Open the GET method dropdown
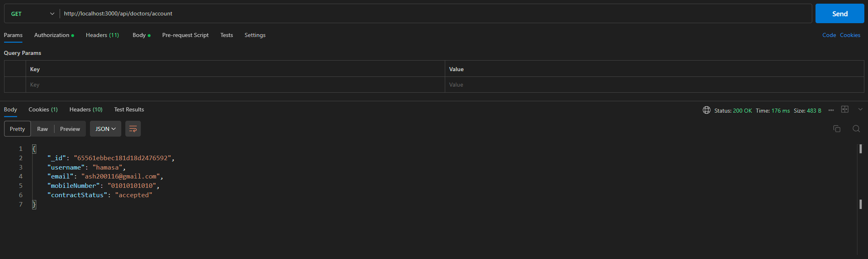Screen dimensions: 868x259 pos(32,14)
